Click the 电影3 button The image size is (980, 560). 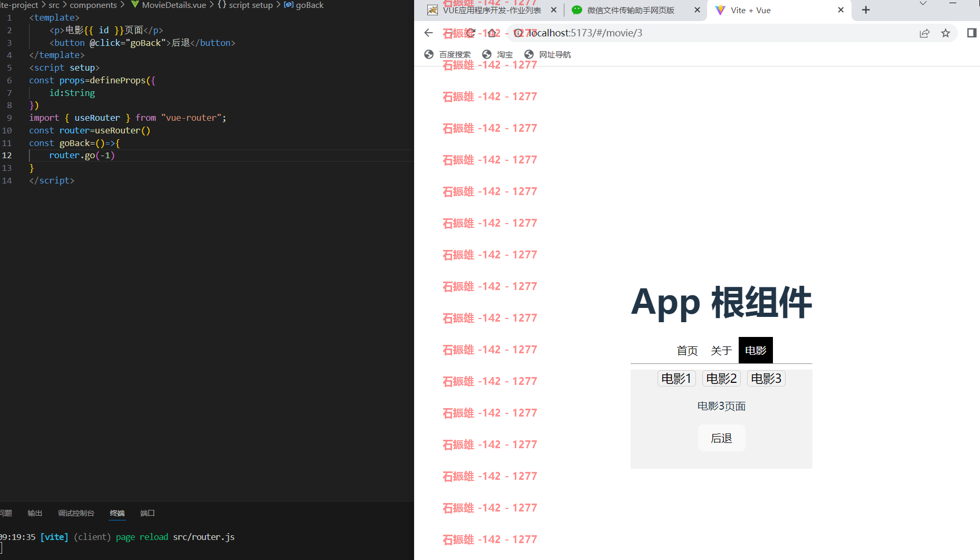(x=766, y=379)
